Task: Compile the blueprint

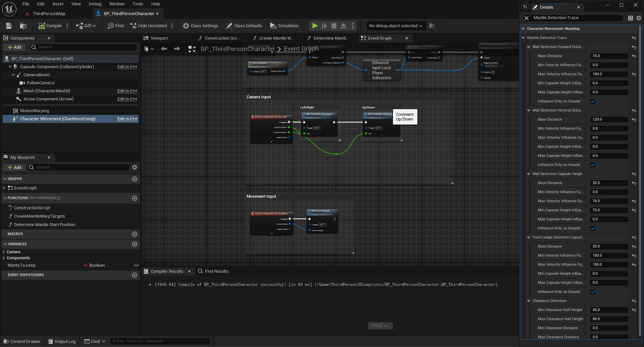Action: 50,26
